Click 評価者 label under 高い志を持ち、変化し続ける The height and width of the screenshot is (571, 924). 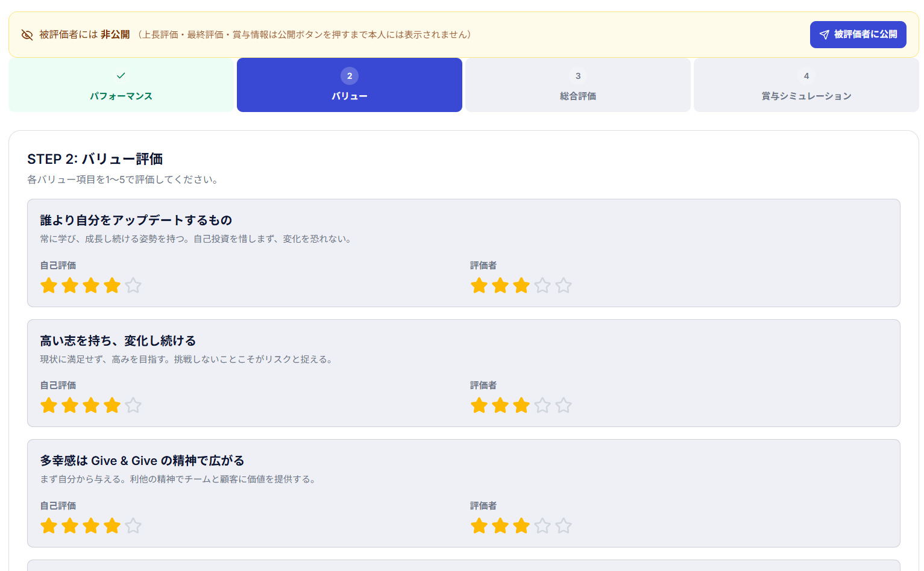[x=483, y=385]
